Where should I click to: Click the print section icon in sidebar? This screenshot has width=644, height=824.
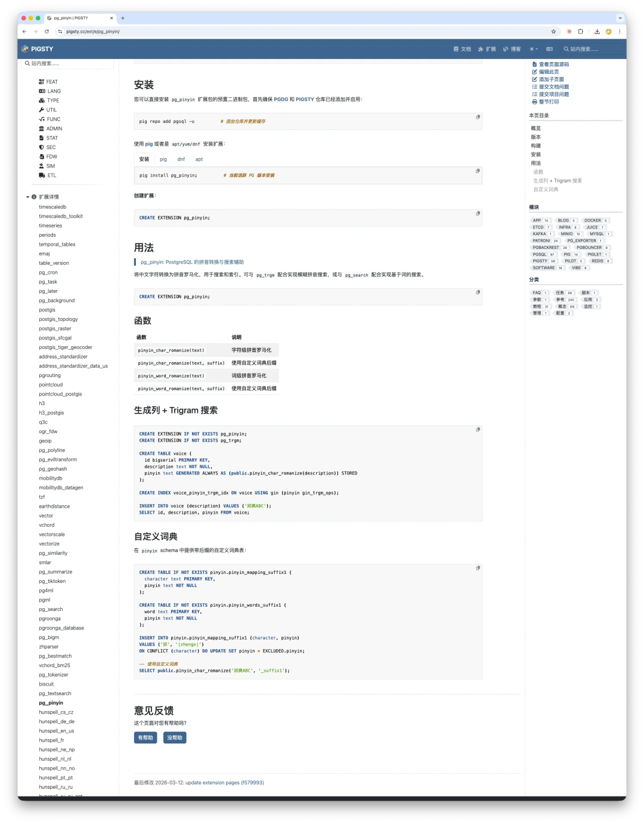pyautogui.click(x=534, y=102)
